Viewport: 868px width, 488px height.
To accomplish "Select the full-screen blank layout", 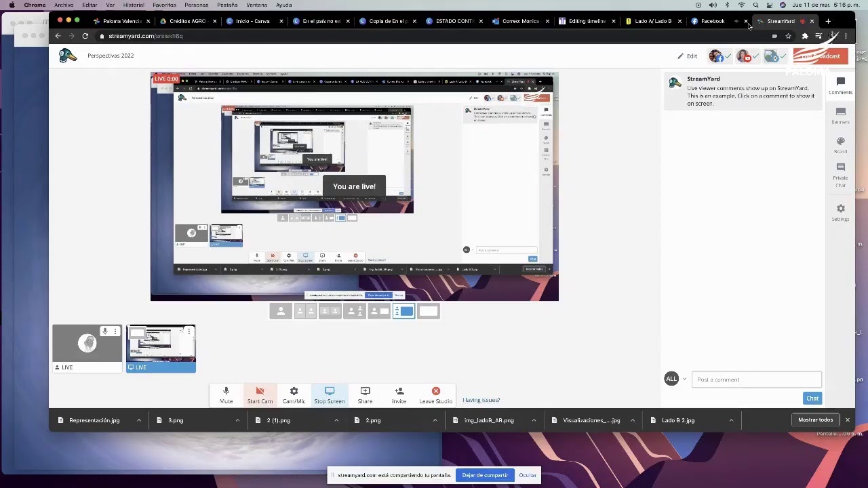I will 428,311.
